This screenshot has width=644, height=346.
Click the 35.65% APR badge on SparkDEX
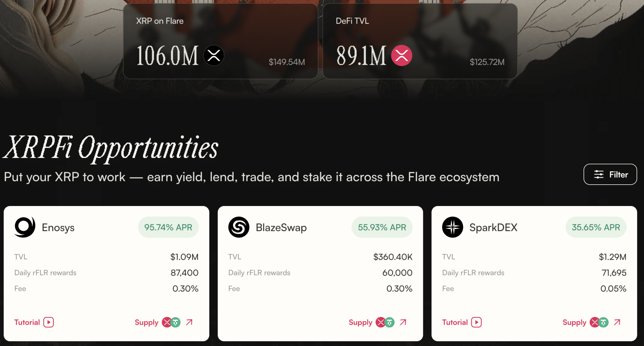click(596, 227)
